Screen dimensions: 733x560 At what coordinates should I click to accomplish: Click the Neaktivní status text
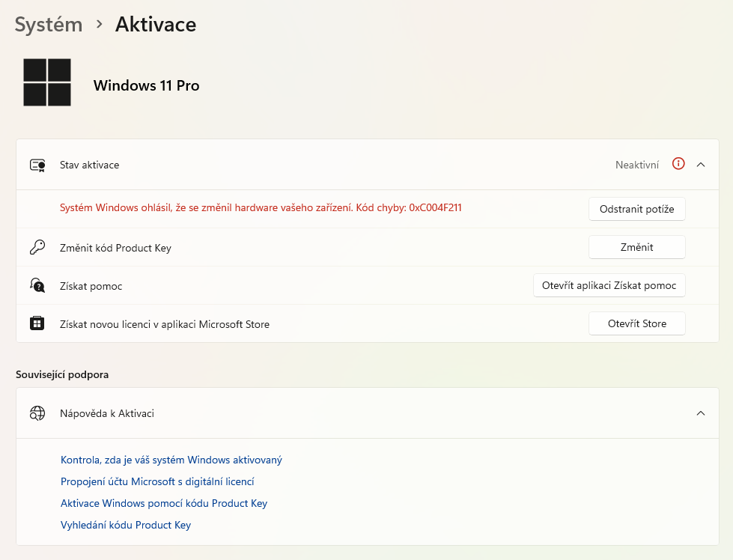[637, 165]
